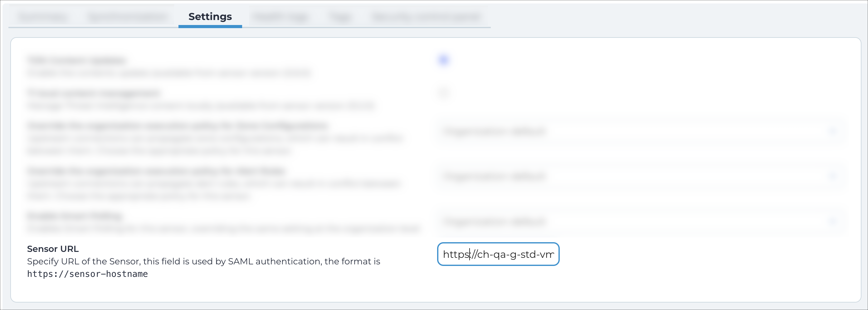Viewport: 868px width, 310px height.
Task: Click the https://sensor-hostname format example text
Action: (87, 273)
